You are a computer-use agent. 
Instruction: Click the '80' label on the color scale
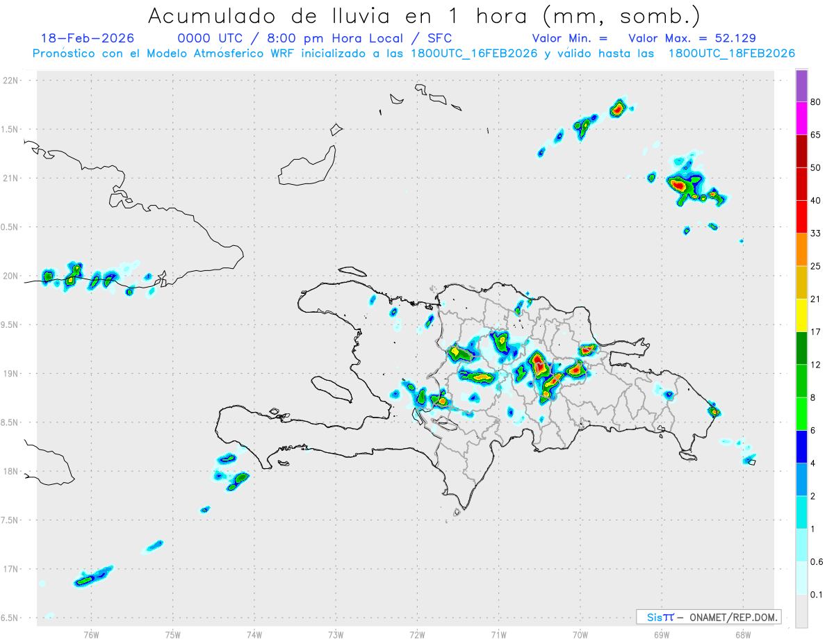point(816,103)
